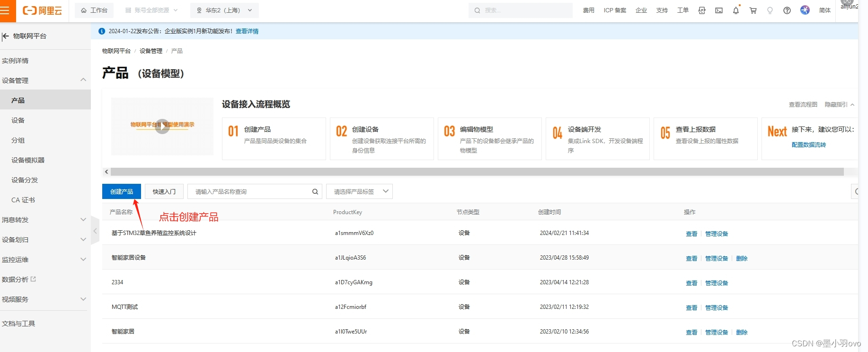The image size is (868, 352).
Task: Select 产品 in the sidebar
Action: tap(45, 100)
